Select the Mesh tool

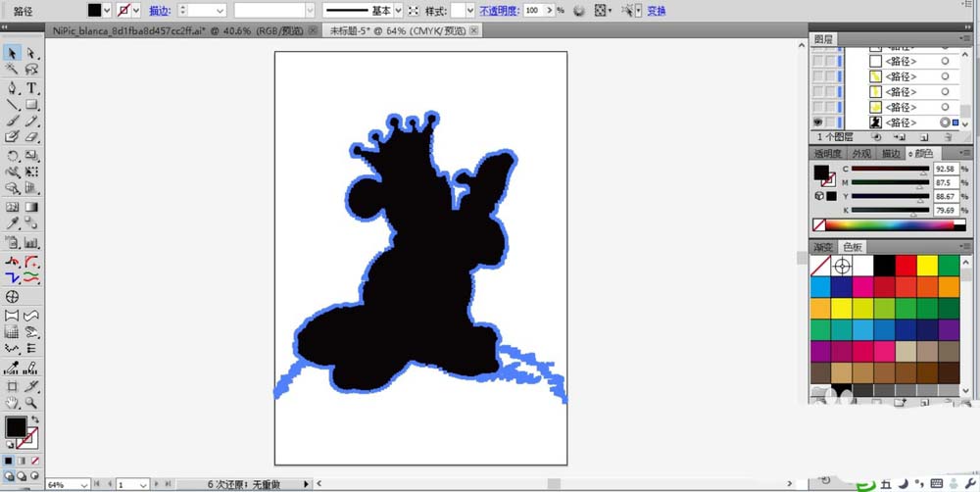[x=12, y=207]
